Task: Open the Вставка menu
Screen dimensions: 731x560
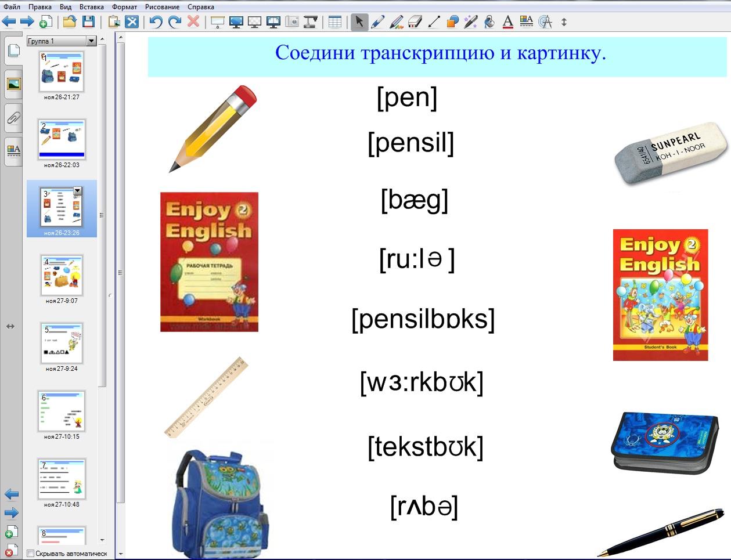Action: pos(92,7)
